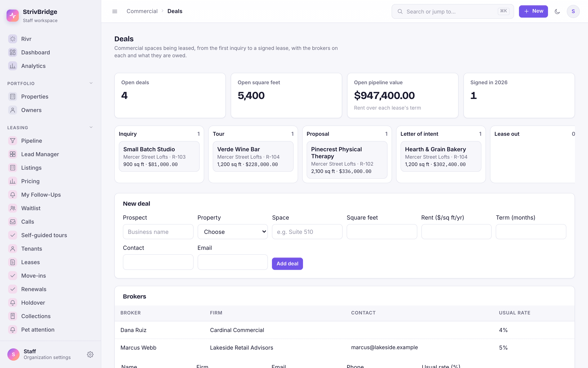
Task: Open the Commercial breadcrumb link
Action: coord(142,11)
